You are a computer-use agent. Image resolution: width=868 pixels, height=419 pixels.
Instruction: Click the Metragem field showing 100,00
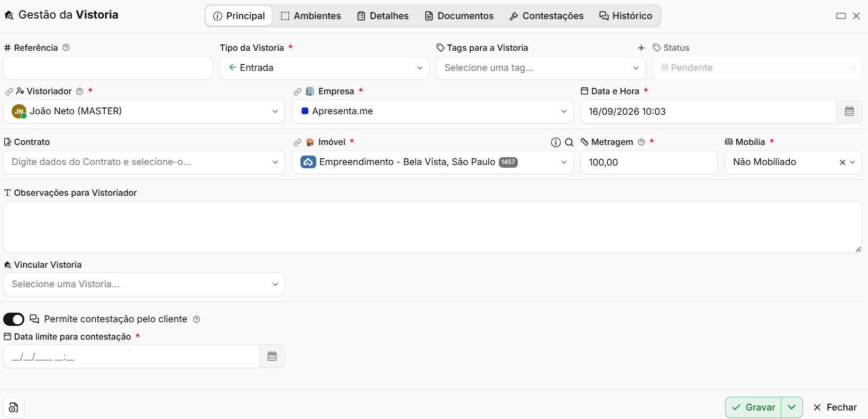click(x=649, y=162)
